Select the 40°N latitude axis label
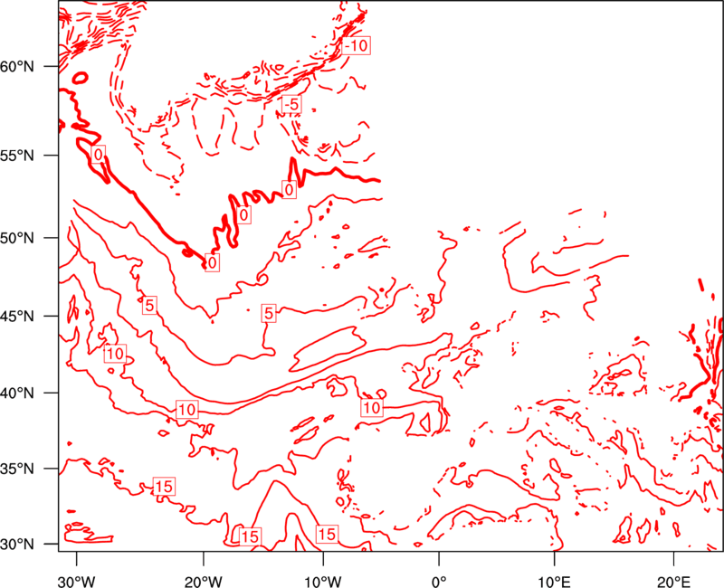 (x=17, y=394)
